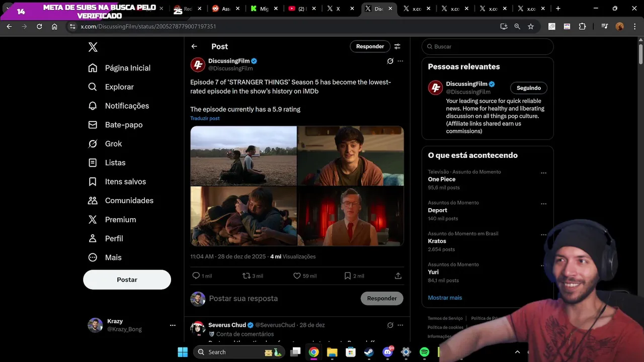Click the X logo in the sidebar

point(93,47)
